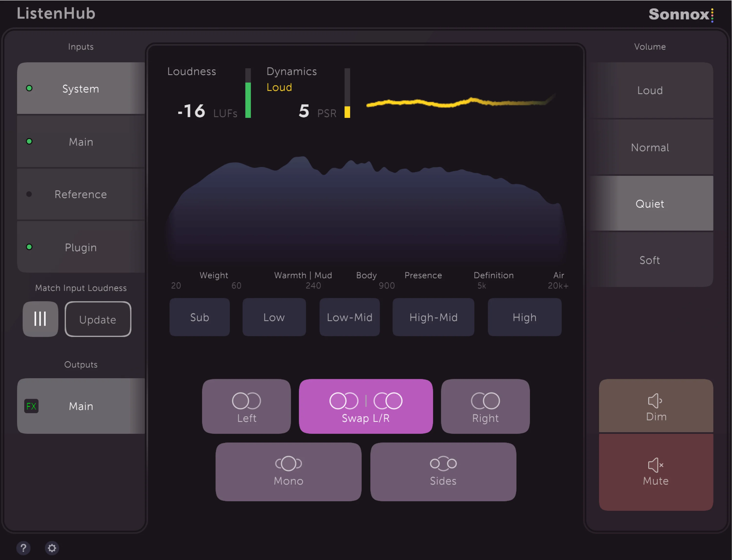The height and width of the screenshot is (560, 732).
Task: Dim the output volume
Action: [656, 406]
